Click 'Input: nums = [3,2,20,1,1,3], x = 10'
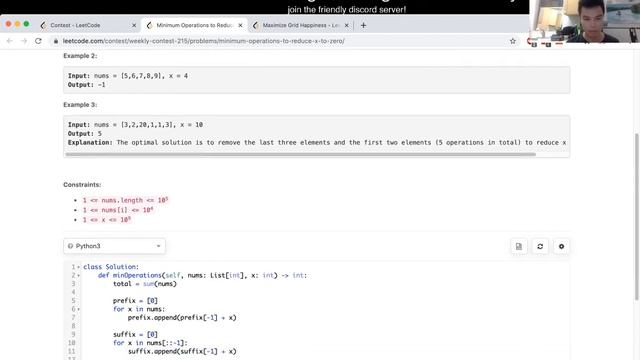 (136, 125)
